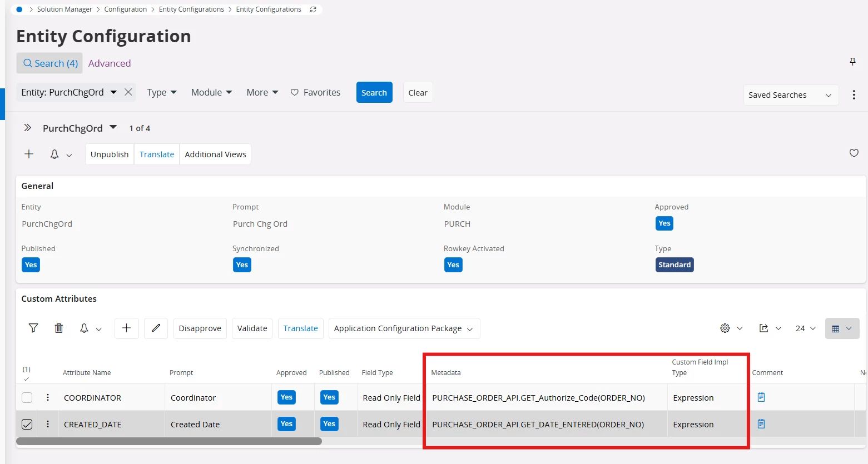
Task: Sort by Attribute Name column header
Action: [87, 373]
